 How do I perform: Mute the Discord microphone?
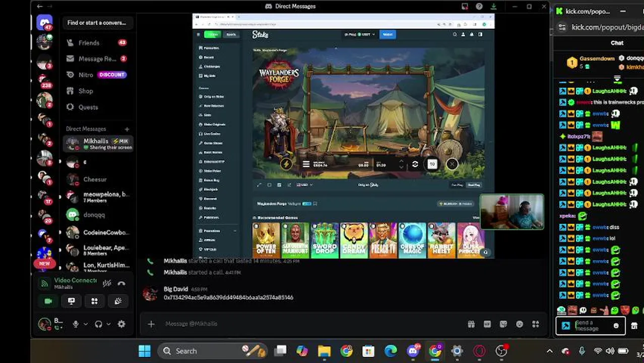point(76,324)
